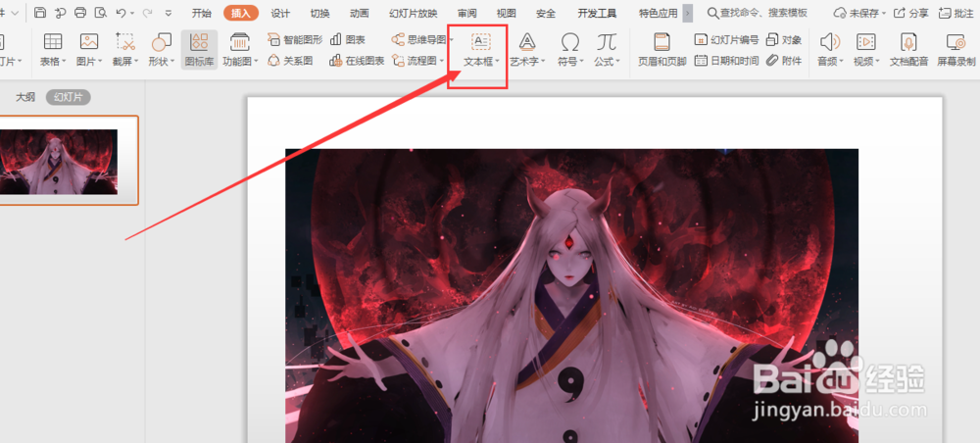
Task: Click the 在线图表 online chart button
Action: [x=357, y=61]
